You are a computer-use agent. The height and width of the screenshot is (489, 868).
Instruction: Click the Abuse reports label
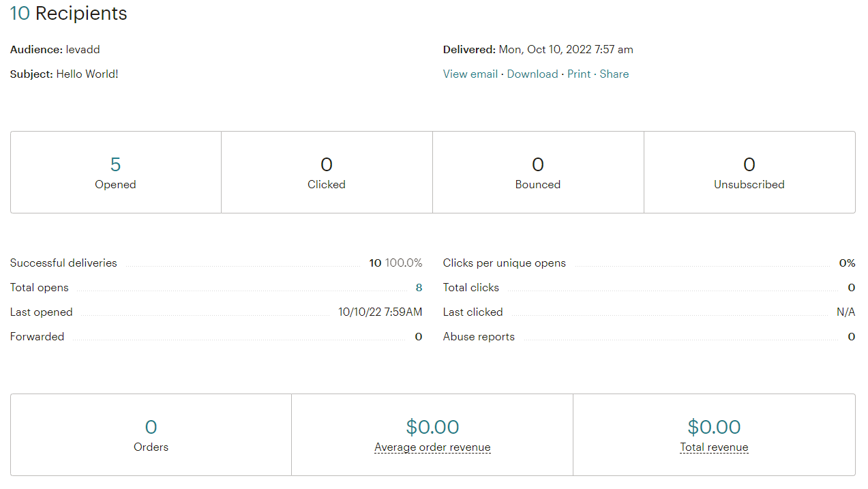point(479,337)
